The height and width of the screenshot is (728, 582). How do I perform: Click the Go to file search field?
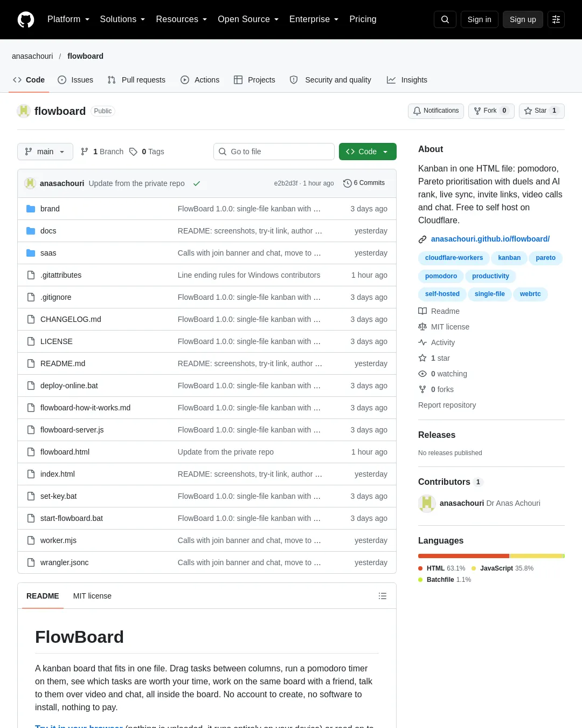point(274,152)
